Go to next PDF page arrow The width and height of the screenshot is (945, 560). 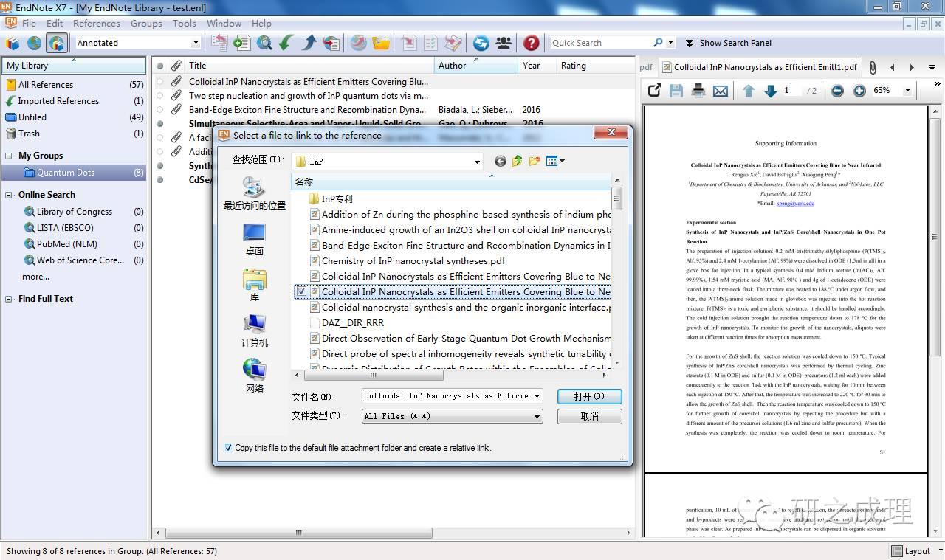[x=771, y=90]
